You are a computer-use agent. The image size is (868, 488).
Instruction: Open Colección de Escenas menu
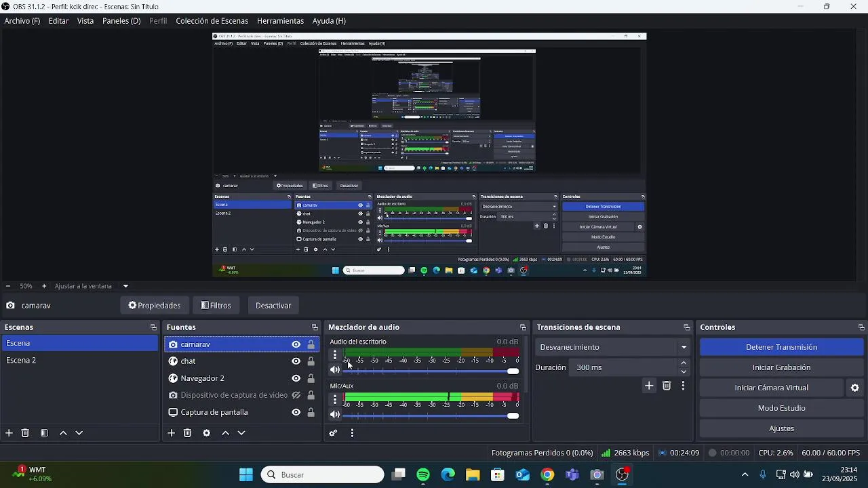coord(212,21)
